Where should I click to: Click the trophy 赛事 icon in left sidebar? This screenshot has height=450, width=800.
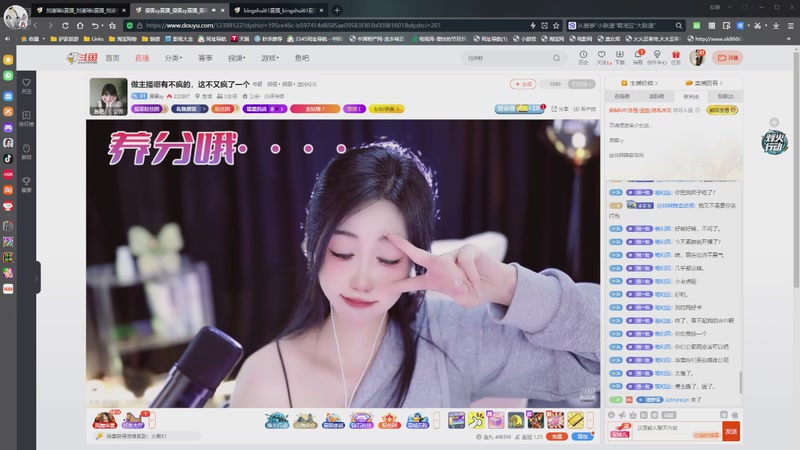click(x=27, y=184)
